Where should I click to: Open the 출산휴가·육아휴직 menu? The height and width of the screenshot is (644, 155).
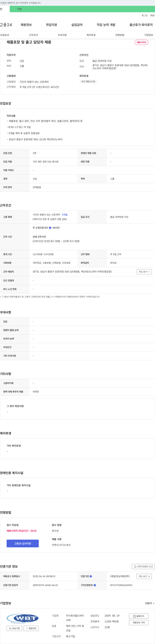(141, 25)
